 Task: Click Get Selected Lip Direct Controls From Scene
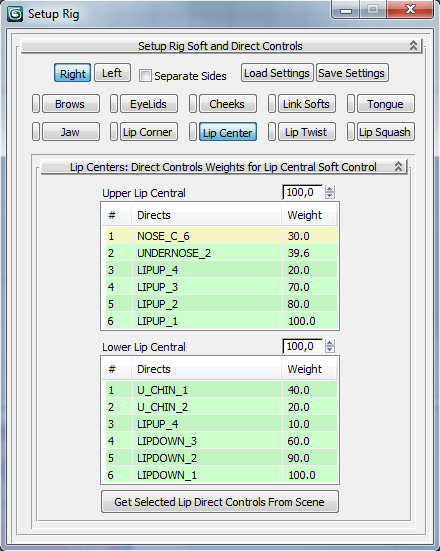220,502
